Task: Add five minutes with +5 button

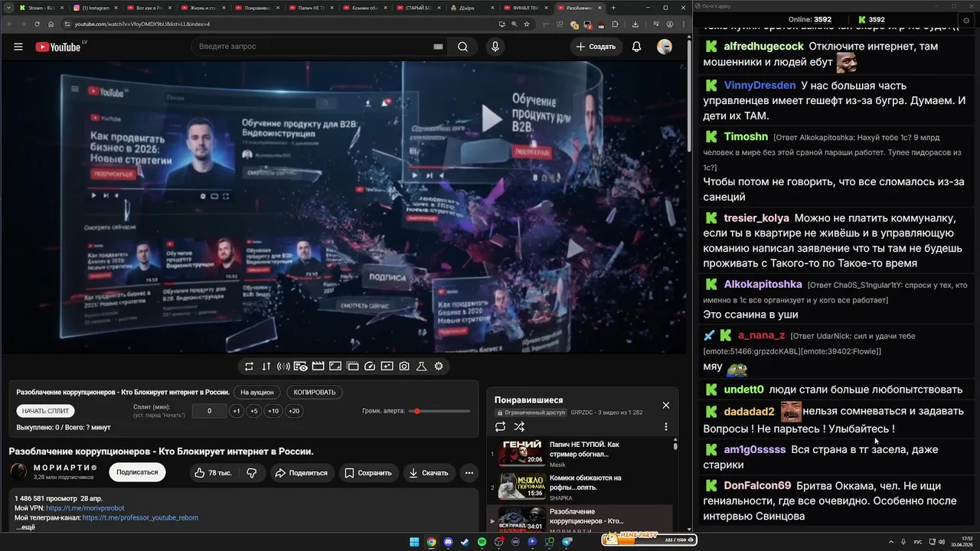Action: pyautogui.click(x=254, y=411)
